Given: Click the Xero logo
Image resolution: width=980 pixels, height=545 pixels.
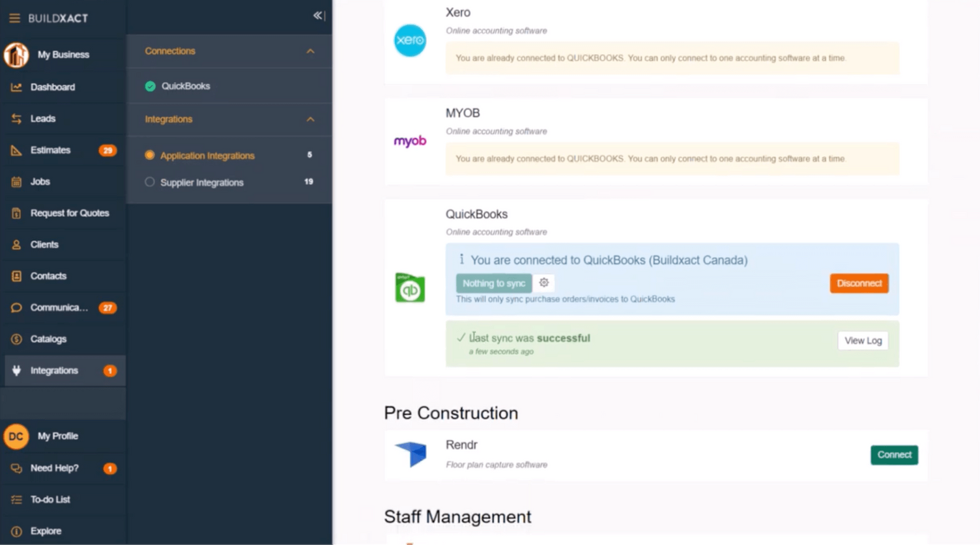Looking at the screenshot, I should pos(411,40).
